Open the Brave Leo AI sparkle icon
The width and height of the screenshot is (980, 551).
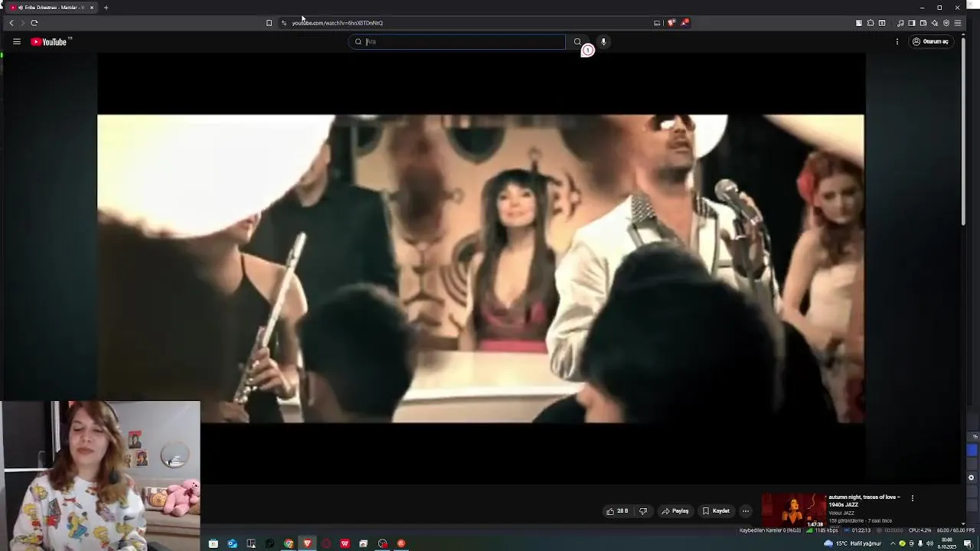935,23
